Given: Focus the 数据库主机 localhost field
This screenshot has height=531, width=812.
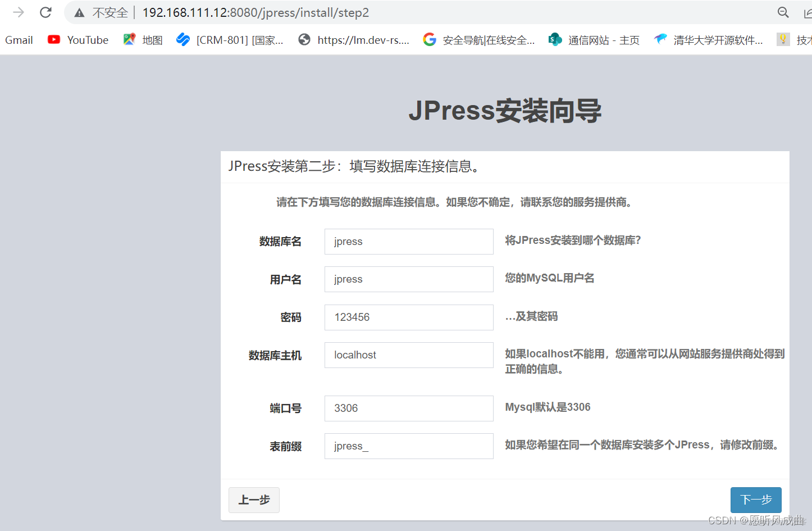Looking at the screenshot, I should 409,355.
